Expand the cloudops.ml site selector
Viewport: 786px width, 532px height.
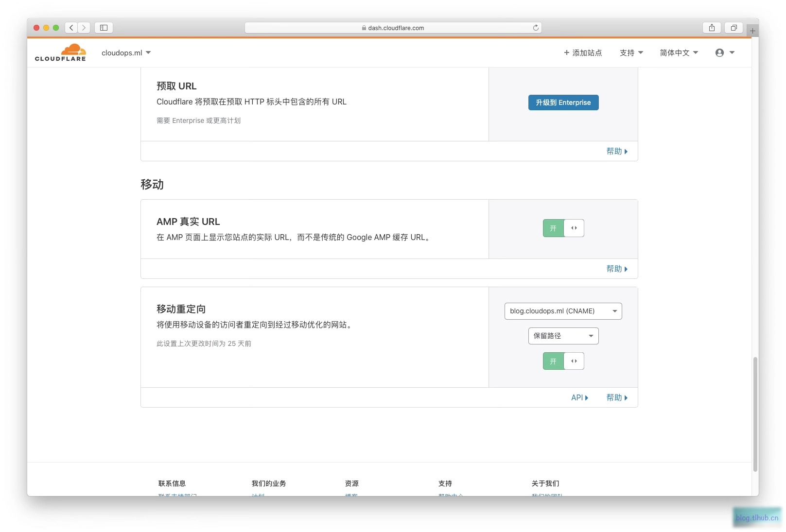126,52
